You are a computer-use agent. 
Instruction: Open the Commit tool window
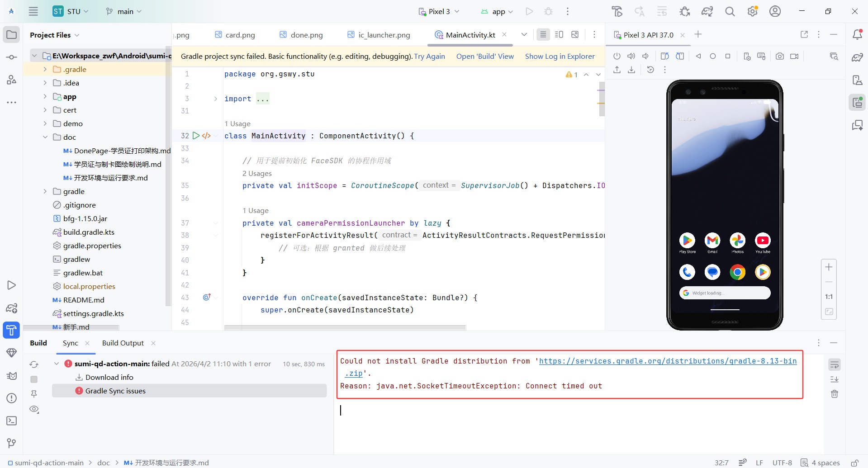[x=12, y=57]
